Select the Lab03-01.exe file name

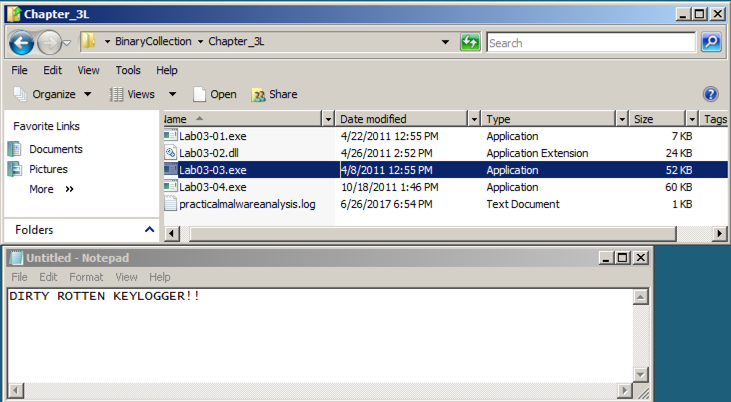click(213, 136)
